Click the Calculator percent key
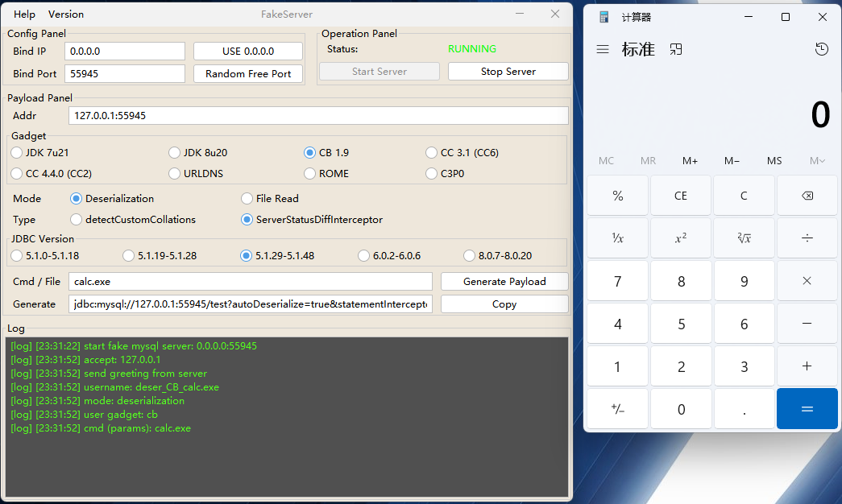This screenshot has height=504, width=842. point(617,196)
